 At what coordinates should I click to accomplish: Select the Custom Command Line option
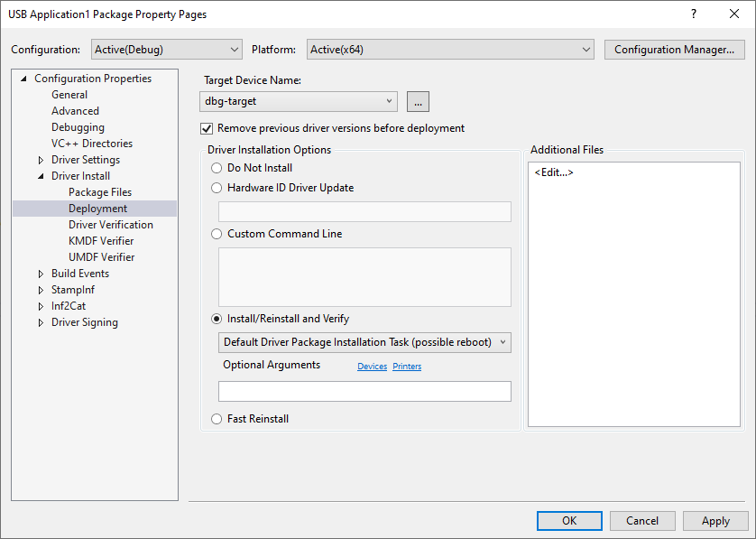click(x=216, y=233)
